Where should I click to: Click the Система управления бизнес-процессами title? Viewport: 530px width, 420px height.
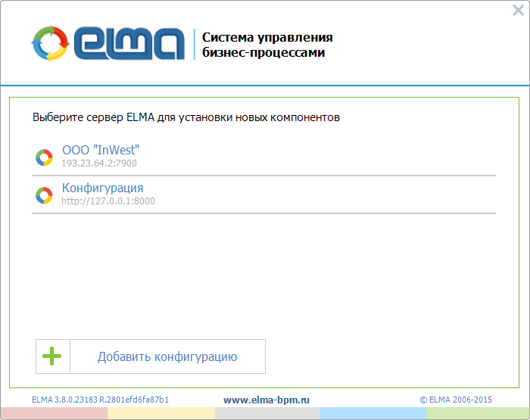click(267, 45)
